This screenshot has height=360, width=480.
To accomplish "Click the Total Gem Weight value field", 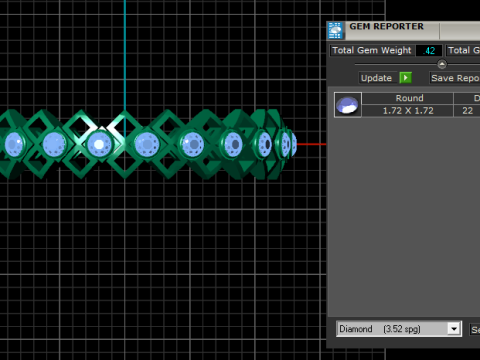I will pos(429,51).
